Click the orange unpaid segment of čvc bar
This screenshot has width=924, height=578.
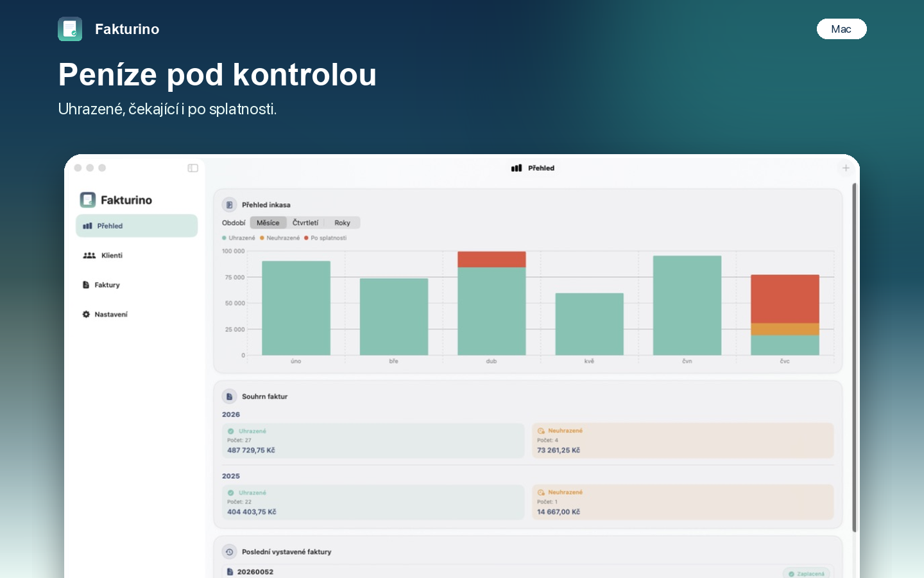(x=785, y=329)
